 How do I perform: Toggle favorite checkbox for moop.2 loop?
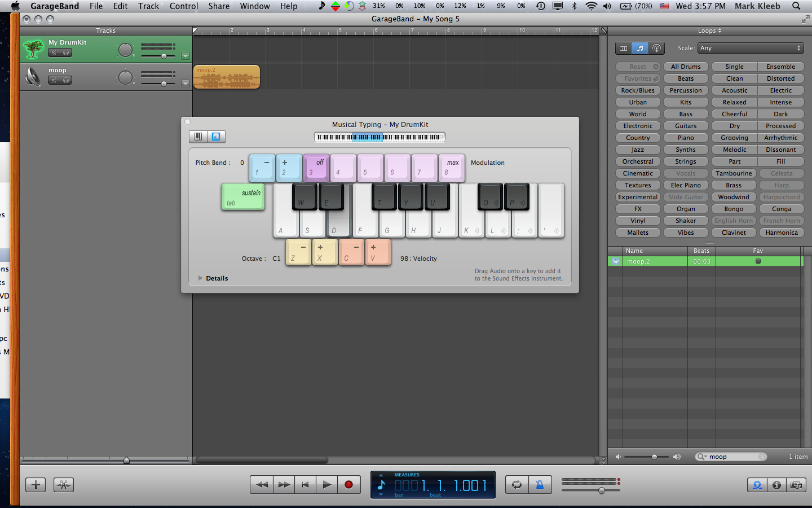[x=758, y=261]
